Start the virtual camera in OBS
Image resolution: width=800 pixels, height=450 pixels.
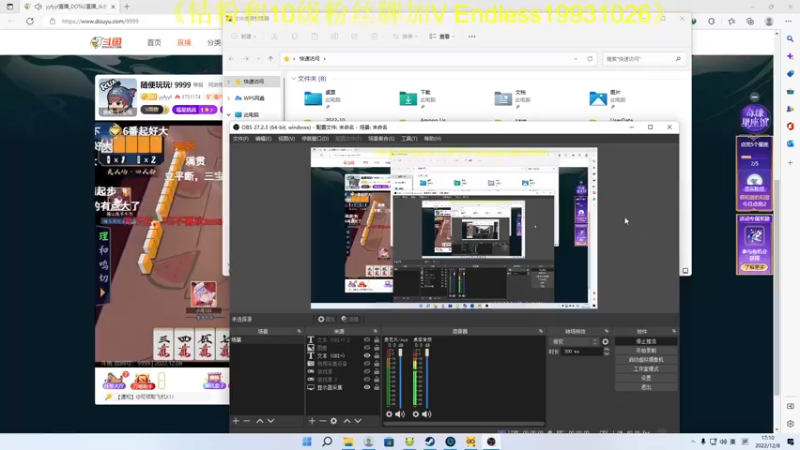pos(646,360)
